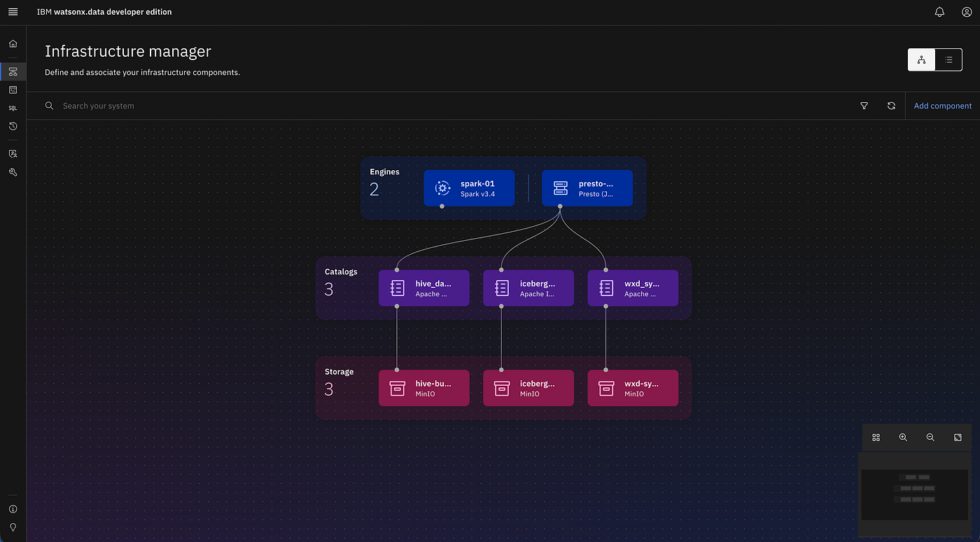980x542 pixels.
Task: Select the wxd_system catalog card
Action: point(633,289)
